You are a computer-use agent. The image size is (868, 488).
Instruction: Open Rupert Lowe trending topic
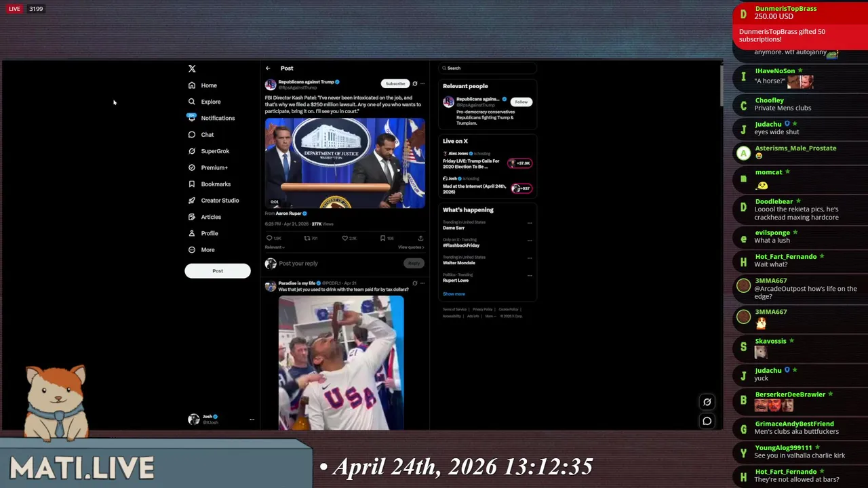456,281
